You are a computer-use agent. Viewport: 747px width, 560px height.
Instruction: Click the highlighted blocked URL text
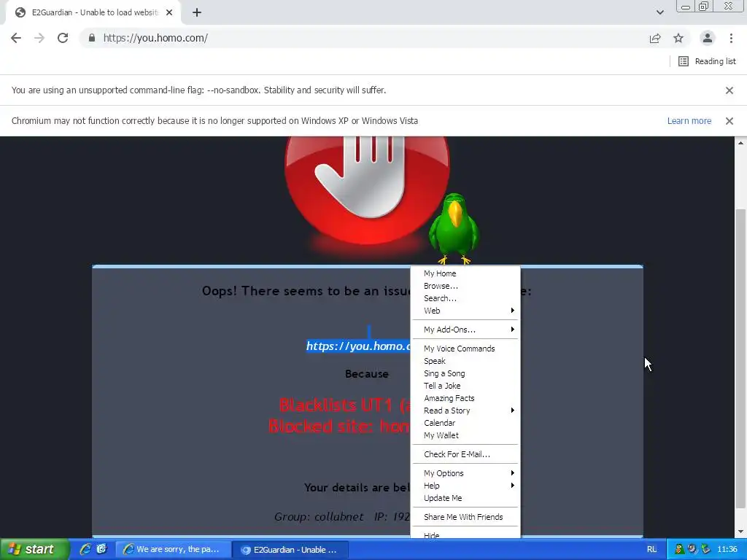pyautogui.click(x=358, y=346)
